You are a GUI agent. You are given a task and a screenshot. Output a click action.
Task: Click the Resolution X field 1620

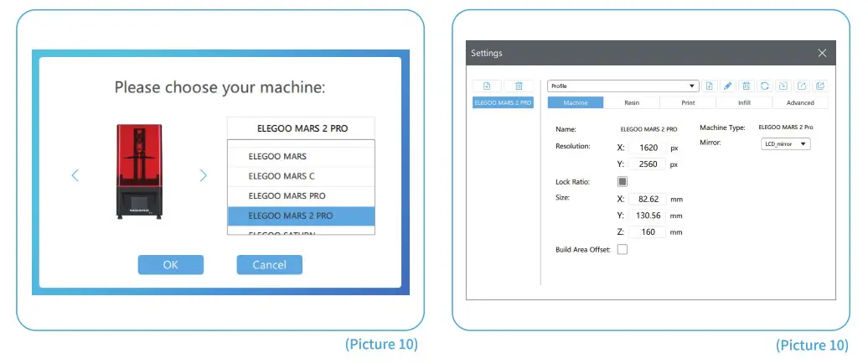tap(647, 148)
